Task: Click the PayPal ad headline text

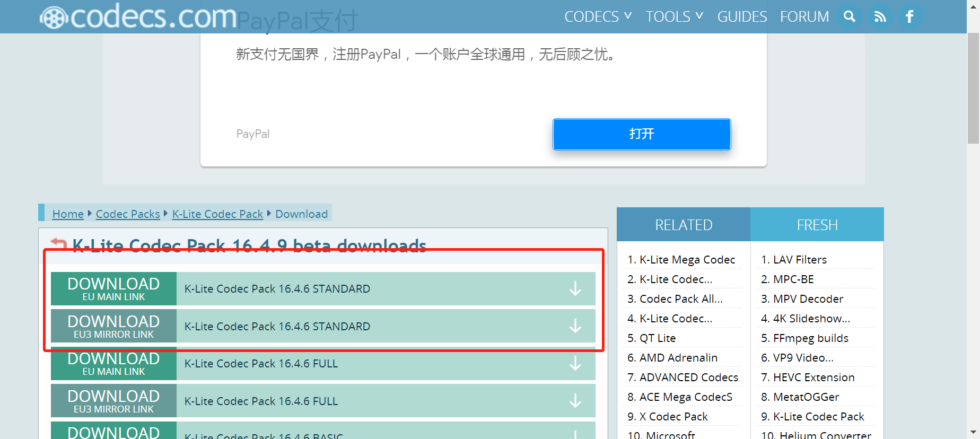Action: (x=297, y=21)
